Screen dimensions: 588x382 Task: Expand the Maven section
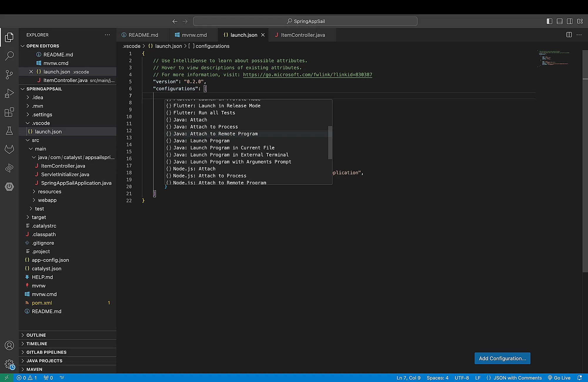pos(68,369)
